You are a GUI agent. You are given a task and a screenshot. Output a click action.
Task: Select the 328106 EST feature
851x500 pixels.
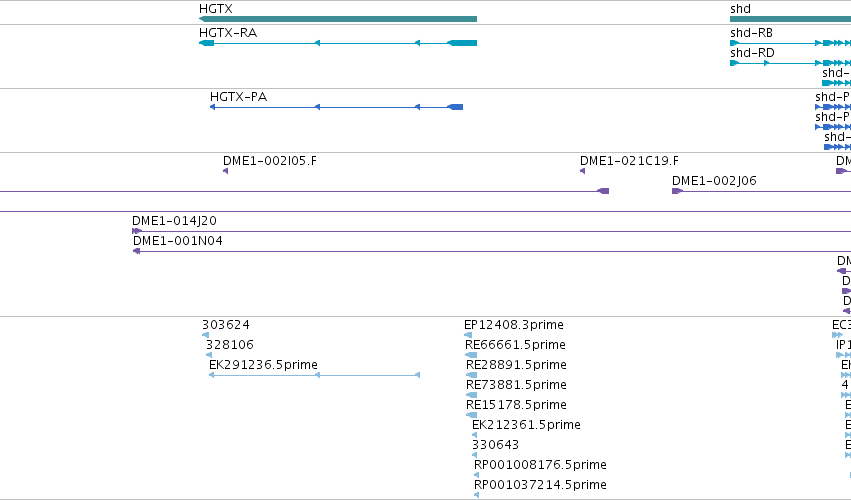point(209,355)
